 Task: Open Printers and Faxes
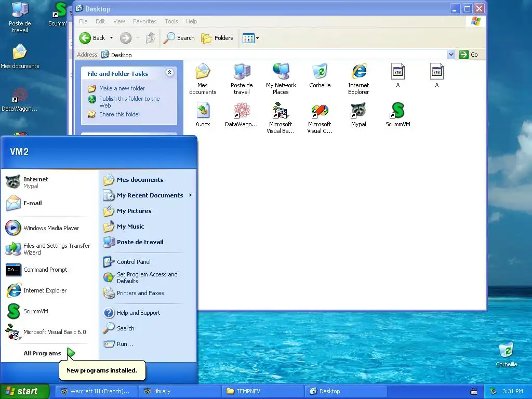point(148,293)
